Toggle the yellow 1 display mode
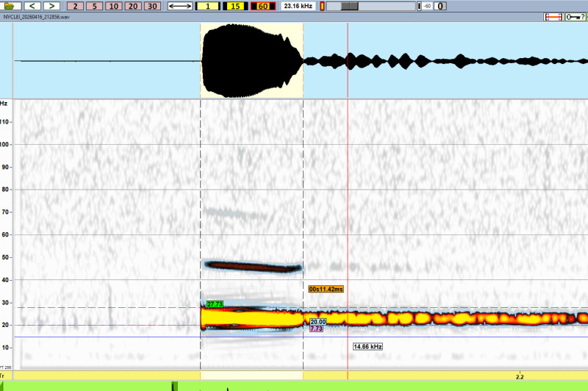588x391 pixels. 207,6
